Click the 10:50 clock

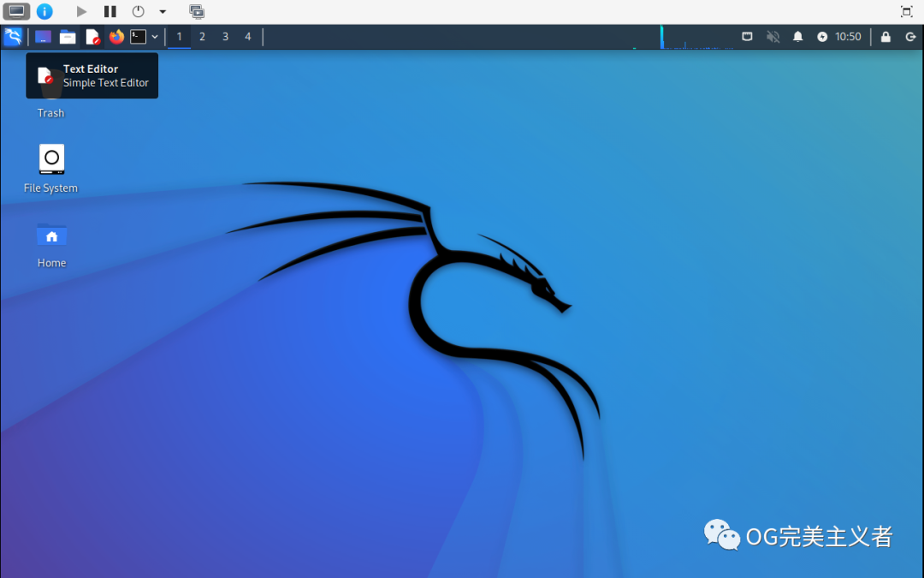pyautogui.click(x=848, y=37)
